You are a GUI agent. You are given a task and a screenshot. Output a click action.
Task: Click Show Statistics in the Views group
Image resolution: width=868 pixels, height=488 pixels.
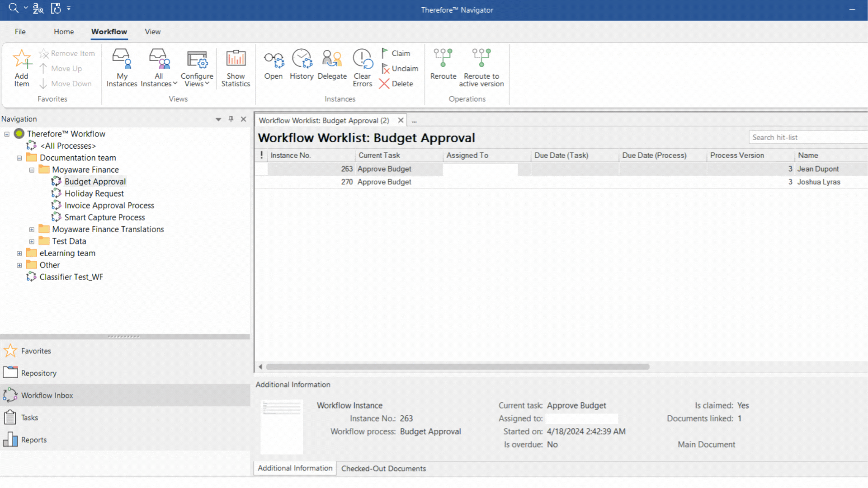236,68
